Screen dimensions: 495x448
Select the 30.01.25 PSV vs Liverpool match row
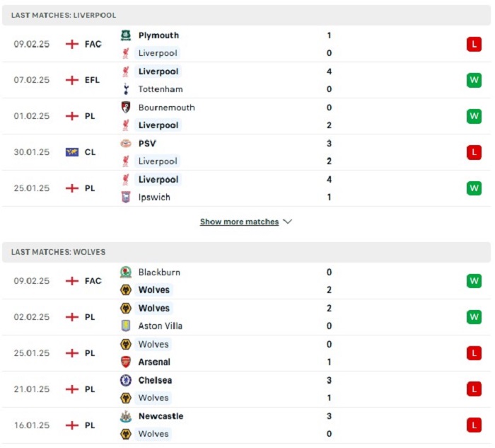(x=246, y=152)
